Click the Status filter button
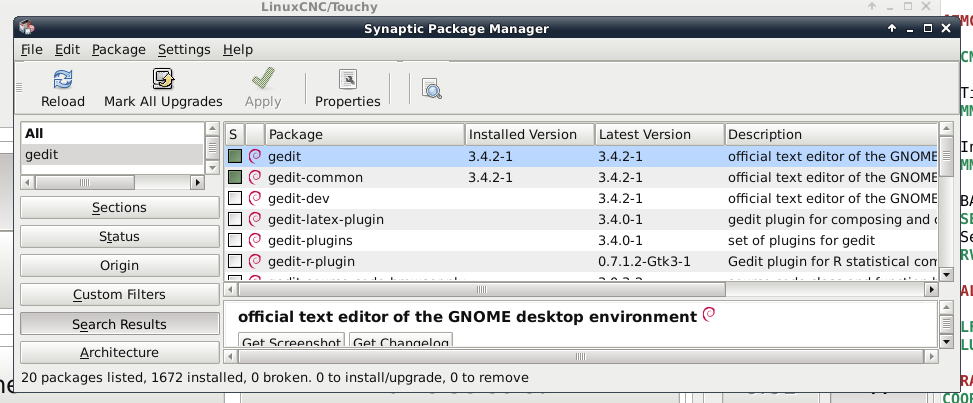This screenshot has height=403, width=973. coord(120,237)
